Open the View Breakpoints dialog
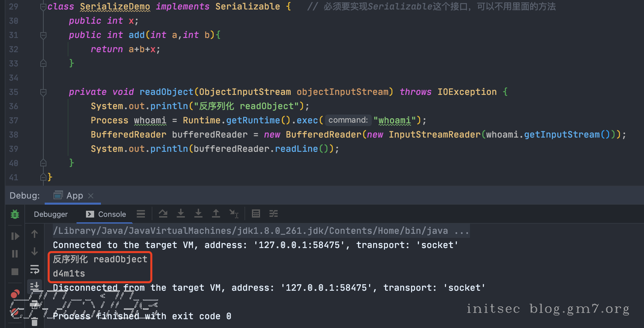644x328 pixels. point(15,294)
